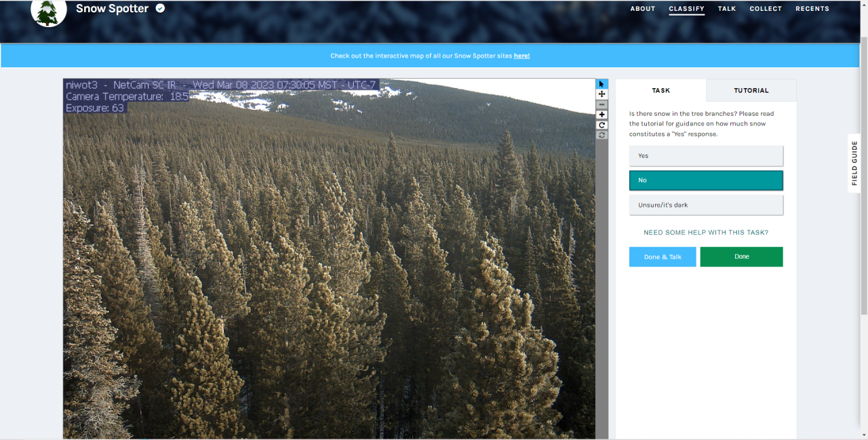This screenshot has width=868, height=440.
Task: Select the pan/move image tool
Action: [602, 94]
